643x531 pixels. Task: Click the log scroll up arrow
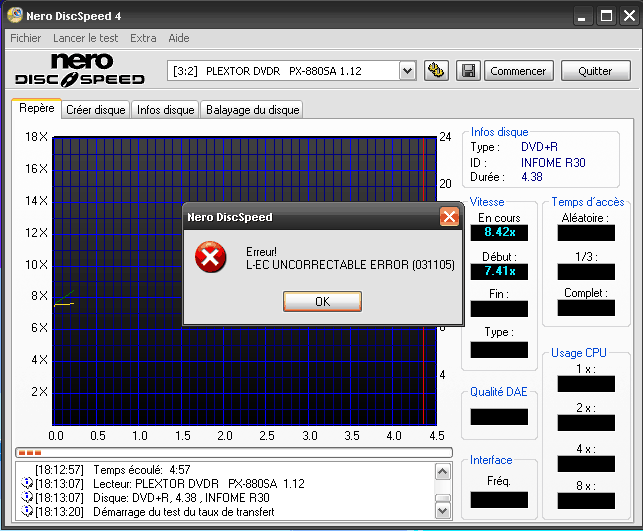442,472
